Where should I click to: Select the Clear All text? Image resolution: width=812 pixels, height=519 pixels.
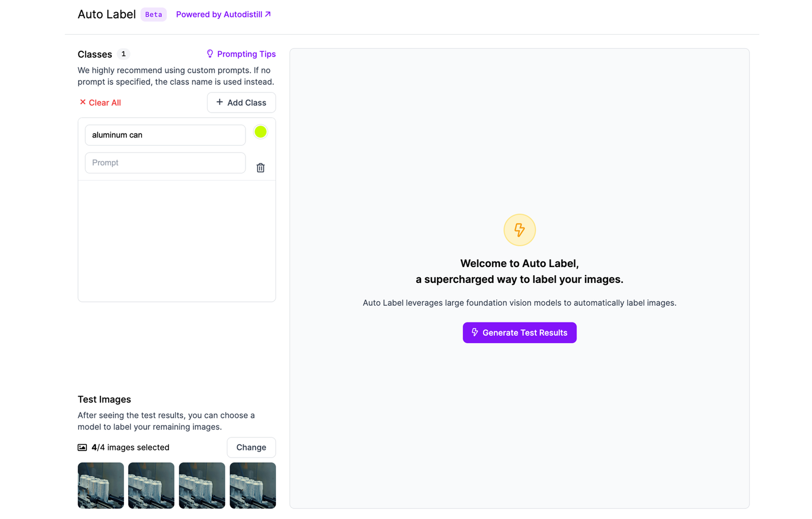(105, 103)
